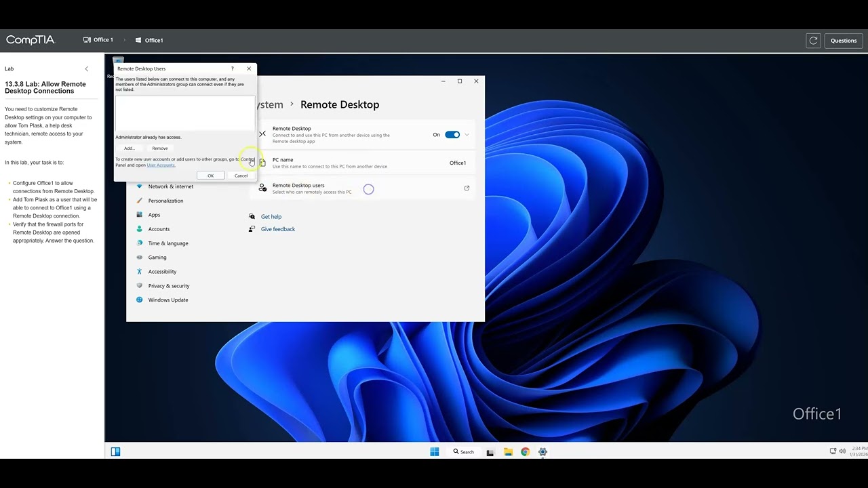Click 'Administrator already has access.' text
The width and height of the screenshot is (868, 488).
tap(149, 138)
